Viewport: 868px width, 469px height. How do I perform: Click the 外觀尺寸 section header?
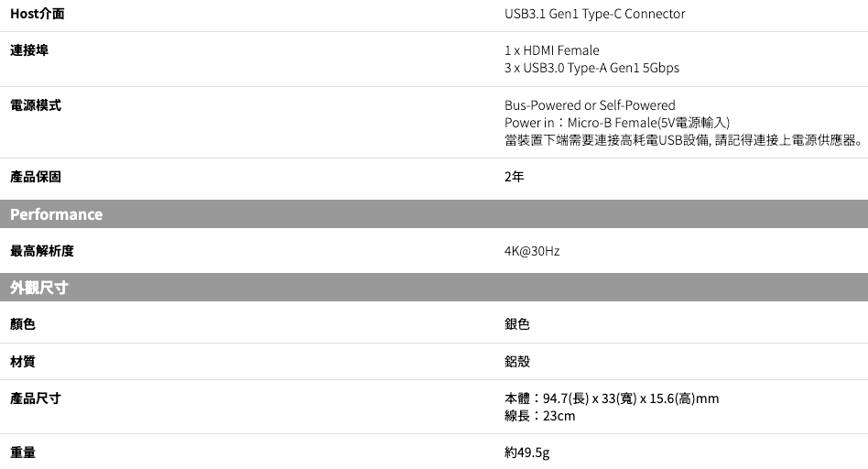tap(39, 288)
